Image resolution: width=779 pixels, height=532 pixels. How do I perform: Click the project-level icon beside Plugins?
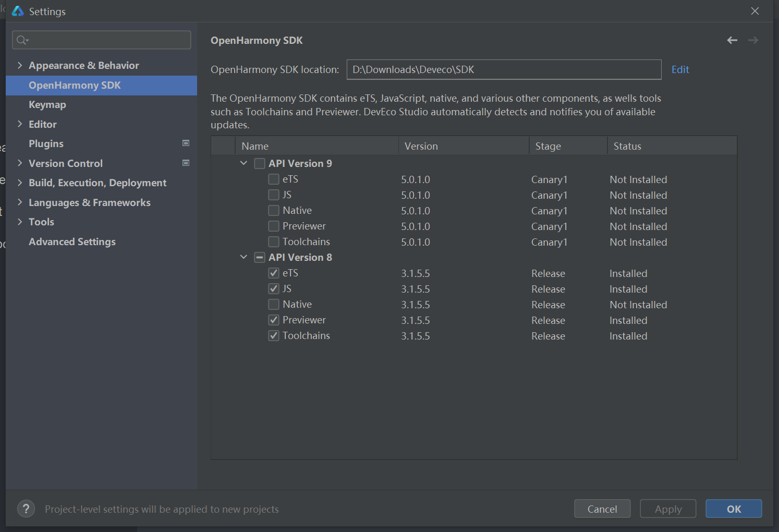(x=186, y=143)
